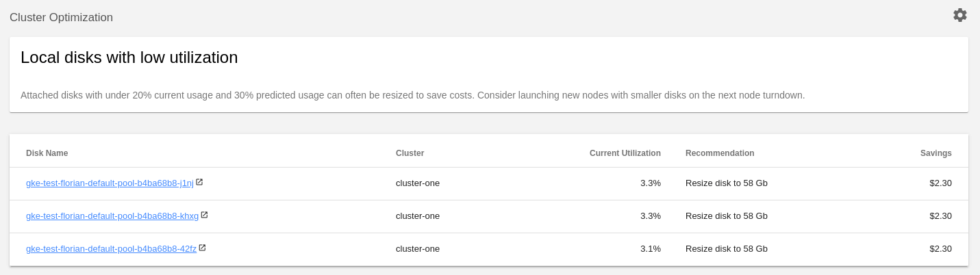
Task: Click 3.3% utilization in the khxg row
Action: pyautogui.click(x=651, y=216)
